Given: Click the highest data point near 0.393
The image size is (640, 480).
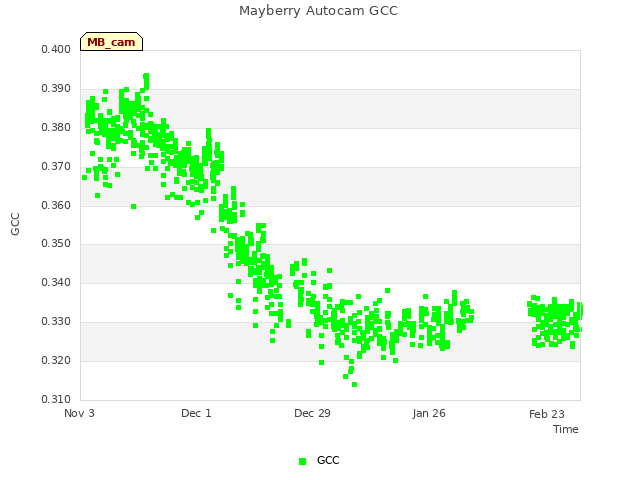Looking at the screenshot, I should tap(146, 76).
